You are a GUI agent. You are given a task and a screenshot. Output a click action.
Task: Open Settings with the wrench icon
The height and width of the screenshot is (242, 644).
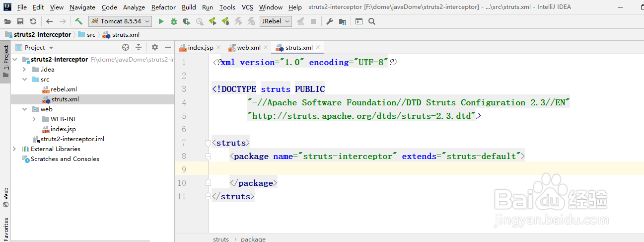click(330, 21)
